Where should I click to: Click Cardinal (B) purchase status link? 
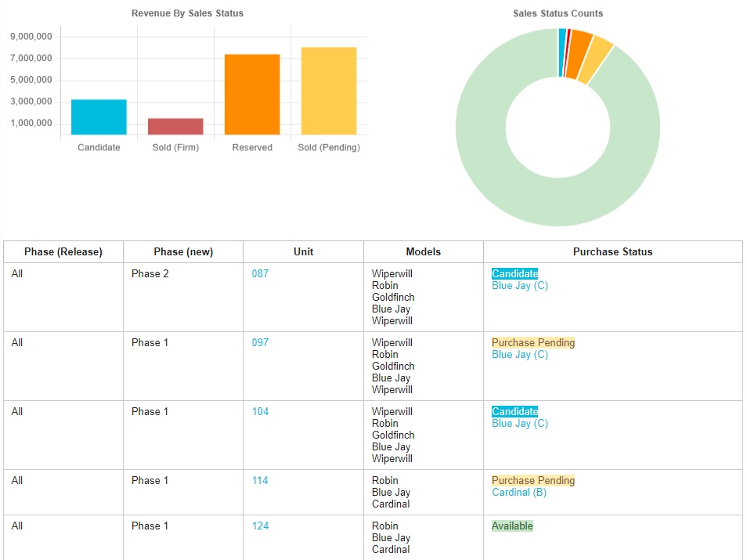coord(519,493)
